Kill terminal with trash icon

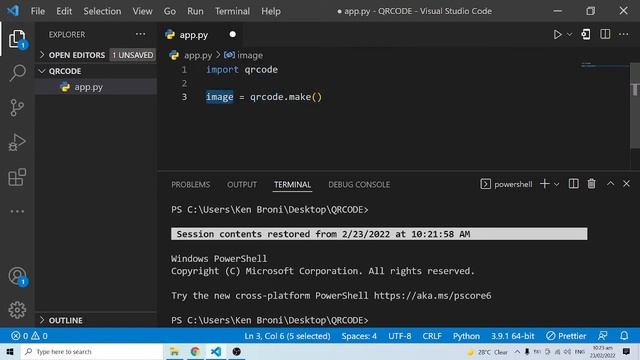point(591,184)
